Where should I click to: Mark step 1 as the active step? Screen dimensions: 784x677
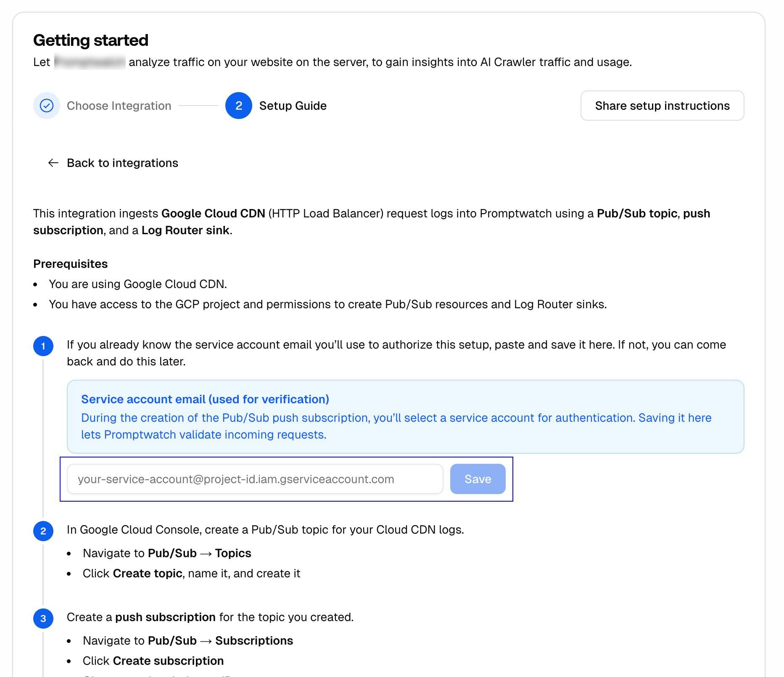[43, 346]
